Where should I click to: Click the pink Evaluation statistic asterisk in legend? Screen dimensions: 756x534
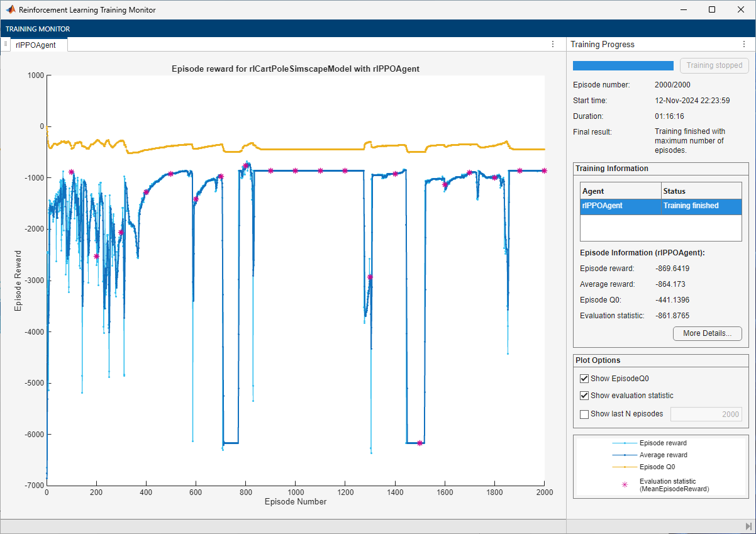624,485
